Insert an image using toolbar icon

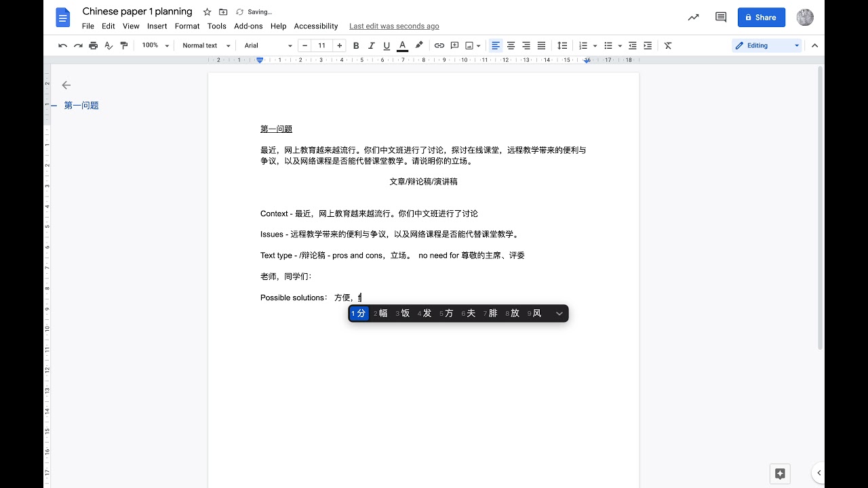click(469, 45)
